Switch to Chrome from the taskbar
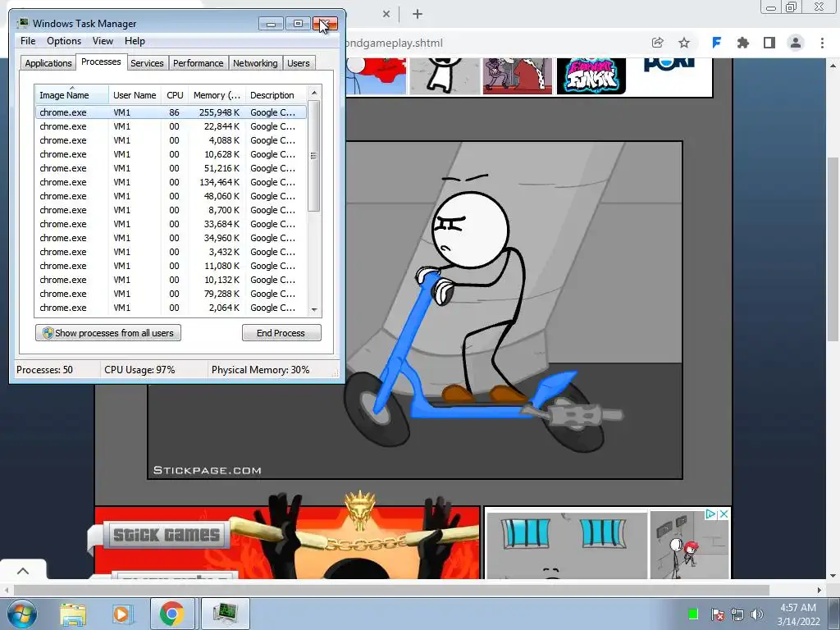Screen dimensions: 840x630 pos(171,614)
